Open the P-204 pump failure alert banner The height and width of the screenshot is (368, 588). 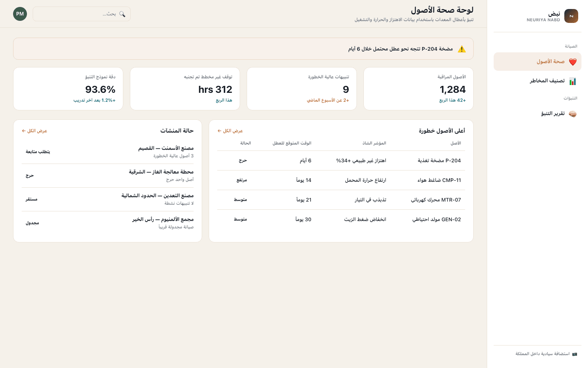[x=243, y=49]
